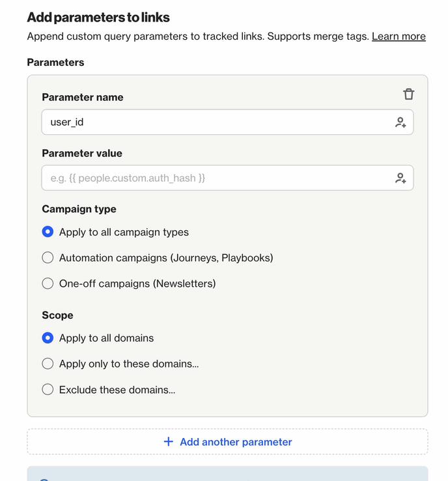Screen dimensions: 448x481
Task: Click the Add parameters to links title
Action: click(x=98, y=18)
